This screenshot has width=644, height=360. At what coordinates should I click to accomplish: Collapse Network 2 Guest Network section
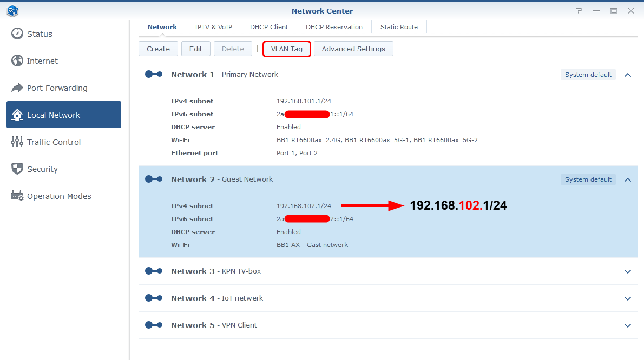628,180
